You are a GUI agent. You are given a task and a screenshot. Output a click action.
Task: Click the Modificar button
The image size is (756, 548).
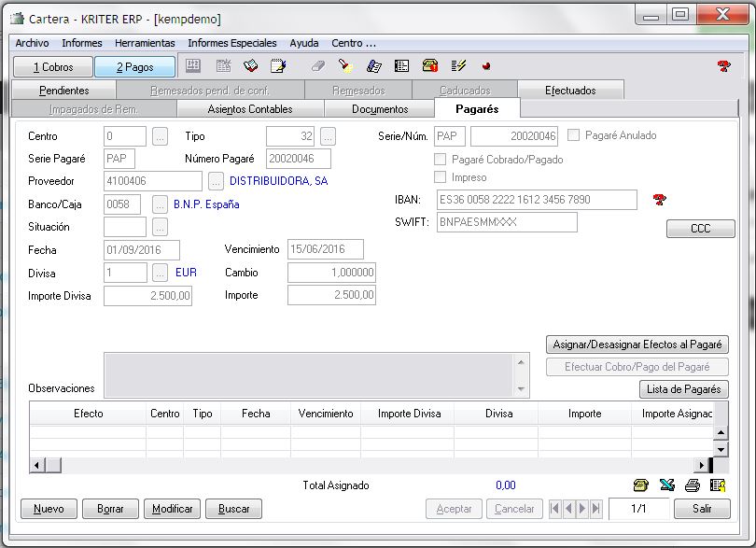click(x=172, y=509)
